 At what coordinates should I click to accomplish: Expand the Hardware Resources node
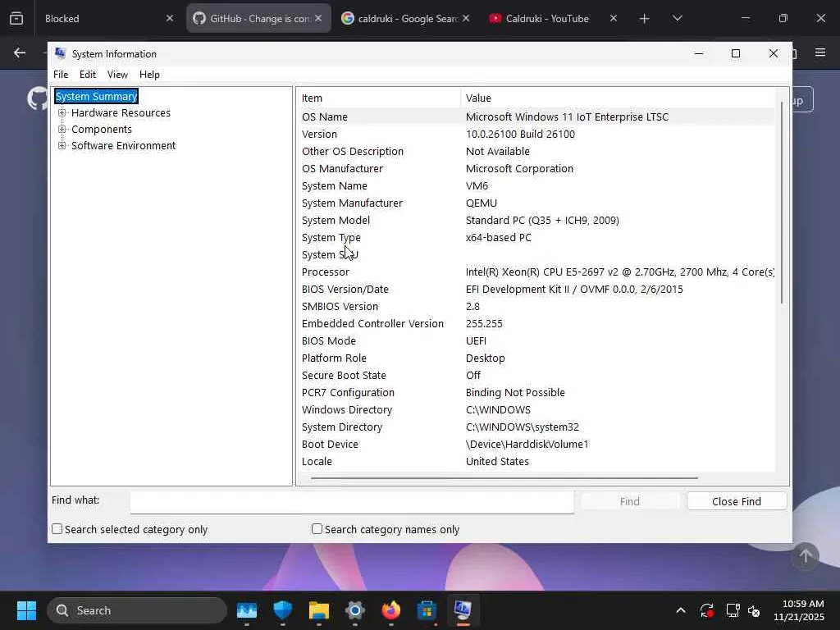pos(62,112)
